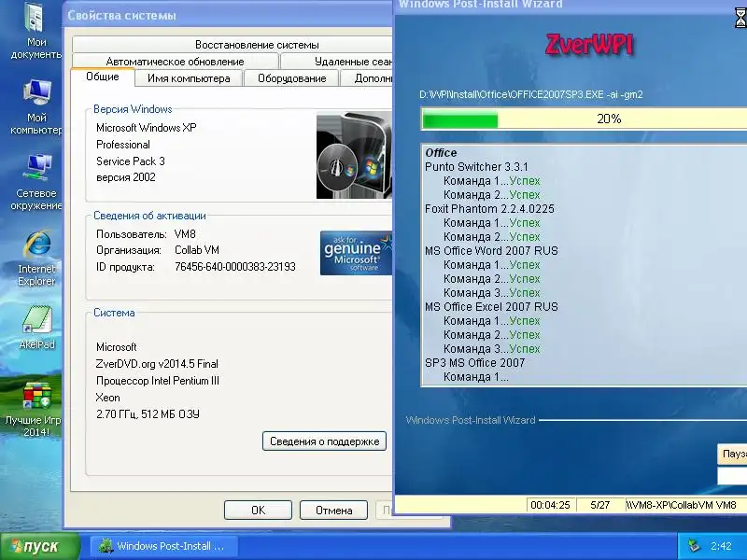Click the Сведения об активации group label

click(x=149, y=216)
